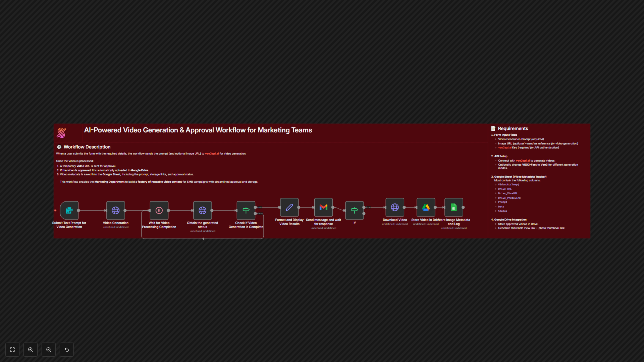
Task: Select the Video Generation HTTP request node
Action: 116,210
